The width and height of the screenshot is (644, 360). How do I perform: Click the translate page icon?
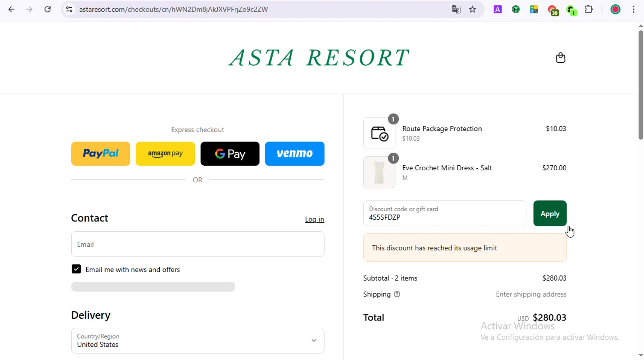[x=456, y=9]
